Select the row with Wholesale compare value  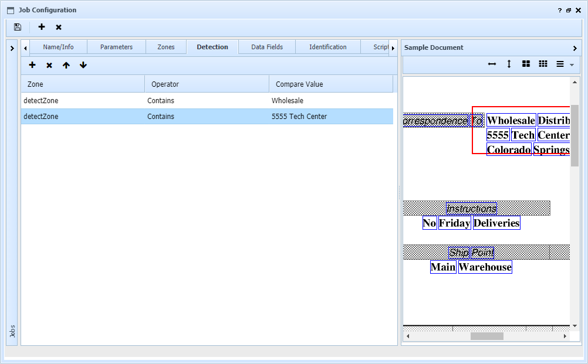(207, 101)
